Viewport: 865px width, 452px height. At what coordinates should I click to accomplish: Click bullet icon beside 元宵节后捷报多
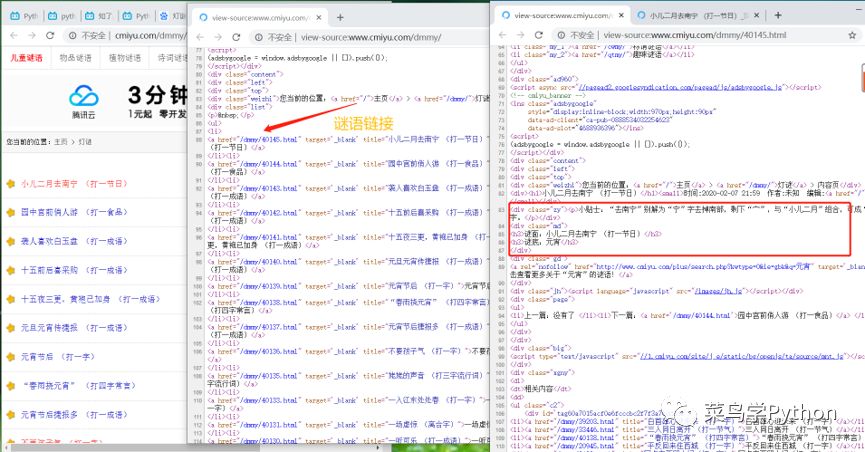click(10, 415)
